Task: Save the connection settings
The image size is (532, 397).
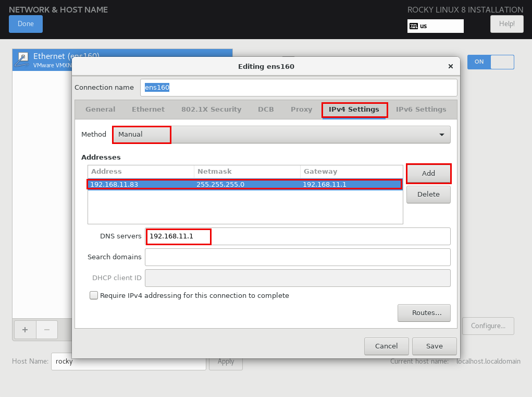Action: 434,346
